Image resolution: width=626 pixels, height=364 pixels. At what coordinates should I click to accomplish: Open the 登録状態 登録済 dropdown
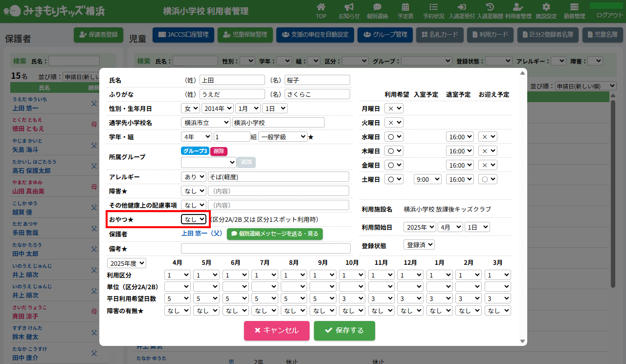pos(419,245)
